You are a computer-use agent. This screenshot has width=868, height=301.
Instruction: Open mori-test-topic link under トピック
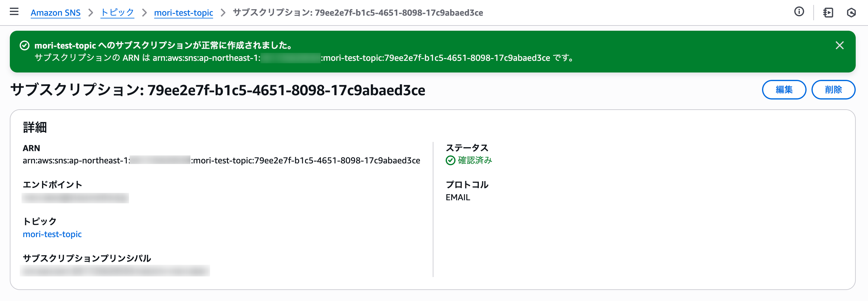click(x=52, y=234)
